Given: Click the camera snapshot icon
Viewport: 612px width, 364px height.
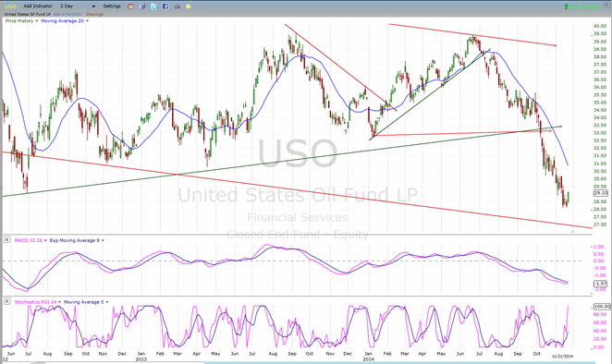Looking at the screenshot, I should [x=177, y=6].
